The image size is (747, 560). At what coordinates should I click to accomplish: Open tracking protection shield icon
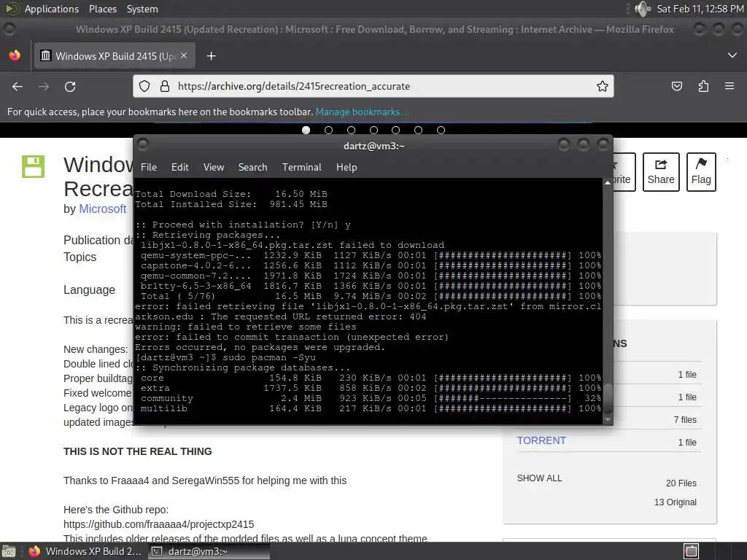click(144, 86)
